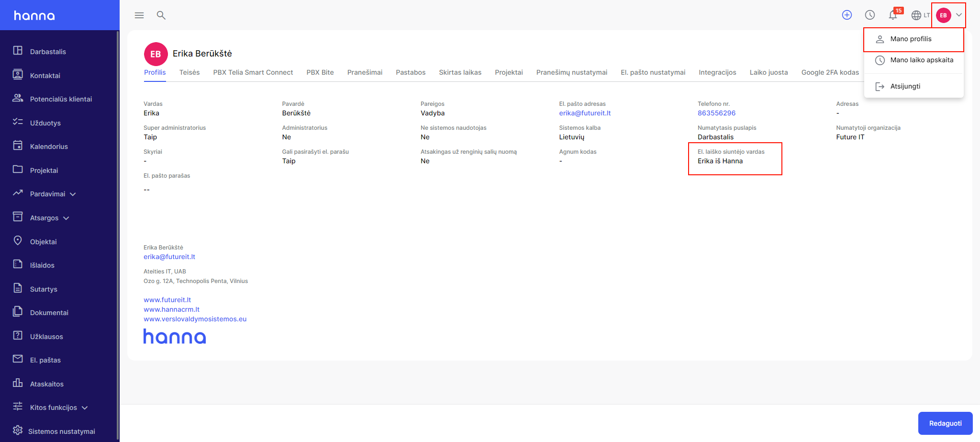Switch to the Teisės tab
Viewport: 980px width, 442px height.
click(x=189, y=72)
